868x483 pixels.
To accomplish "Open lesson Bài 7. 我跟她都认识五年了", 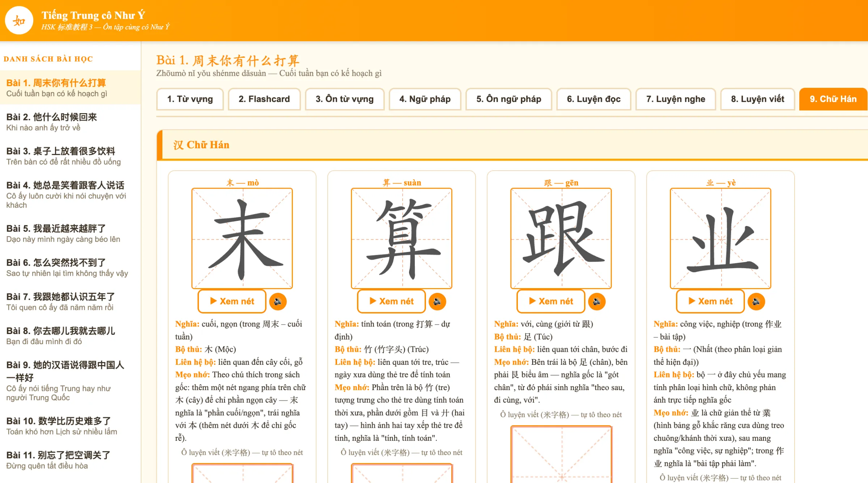I will (70, 302).
